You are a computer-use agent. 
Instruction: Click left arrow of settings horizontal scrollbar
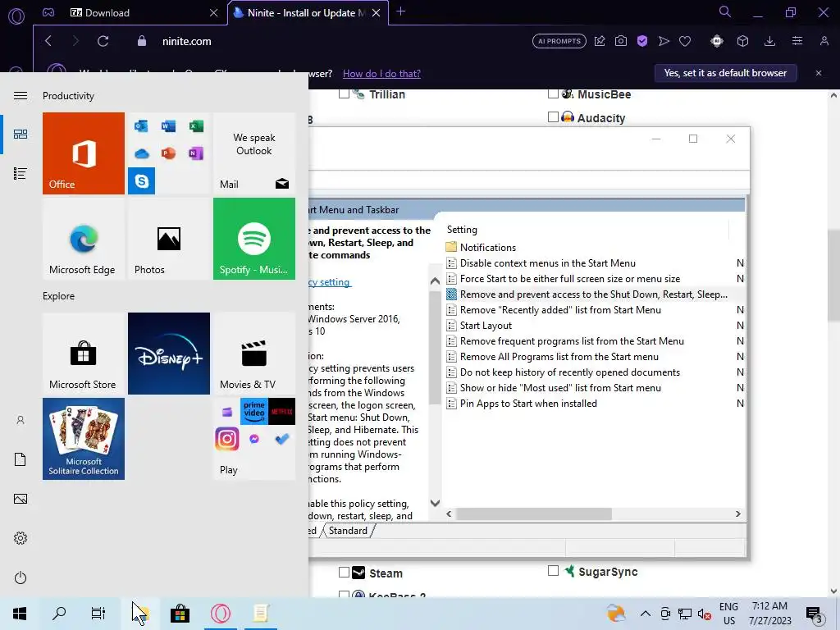tap(449, 514)
